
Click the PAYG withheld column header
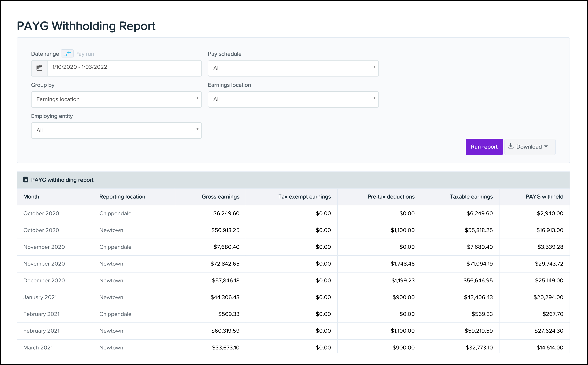[x=544, y=197]
